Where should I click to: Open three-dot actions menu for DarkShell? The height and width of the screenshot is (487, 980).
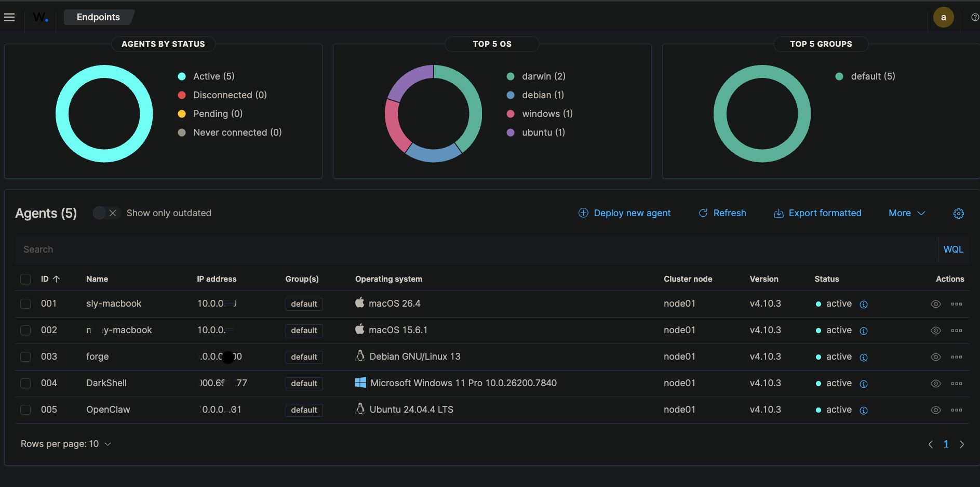pyautogui.click(x=956, y=384)
